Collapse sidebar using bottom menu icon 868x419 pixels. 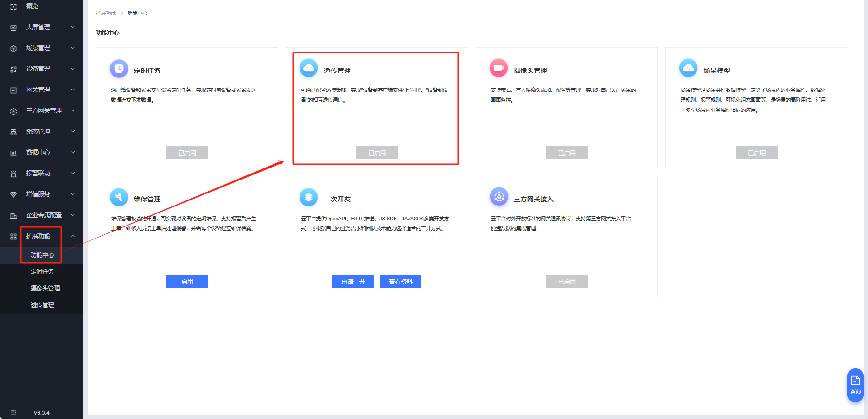13,413
